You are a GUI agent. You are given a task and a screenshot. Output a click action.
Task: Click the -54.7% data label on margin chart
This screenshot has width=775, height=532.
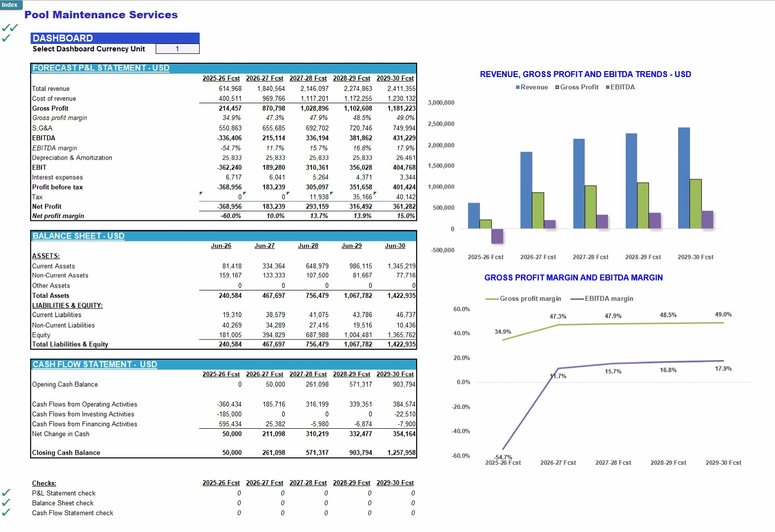[503, 457]
